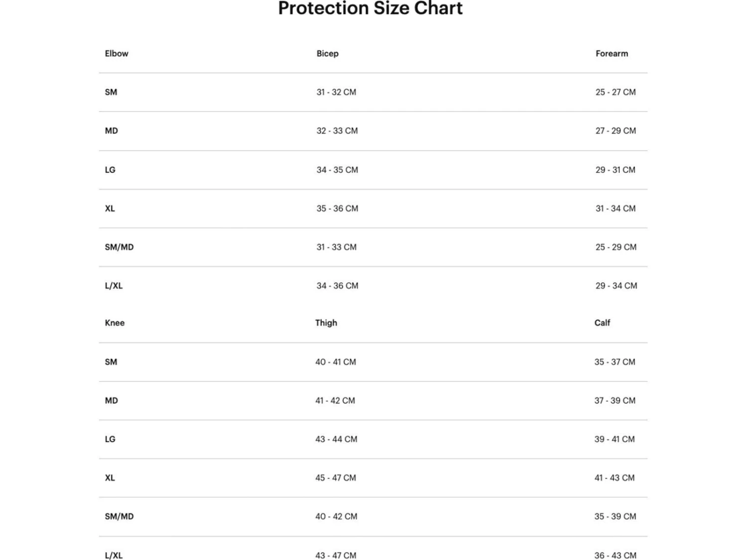This screenshot has height=560, width=747.
Task: Select the 29 - 34 CM forearm value
Action: click(616, 286)
